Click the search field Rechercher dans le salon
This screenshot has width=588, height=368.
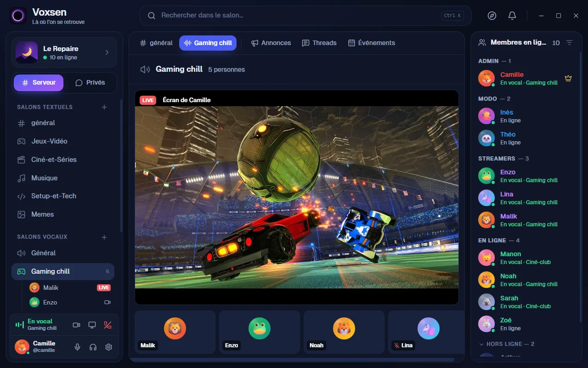(305, 16)
